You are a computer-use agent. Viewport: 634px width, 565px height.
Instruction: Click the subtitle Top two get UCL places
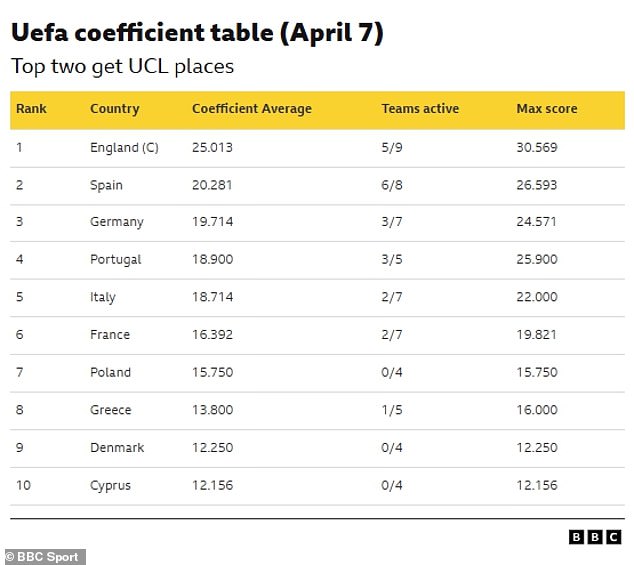[x=122, y=67]
